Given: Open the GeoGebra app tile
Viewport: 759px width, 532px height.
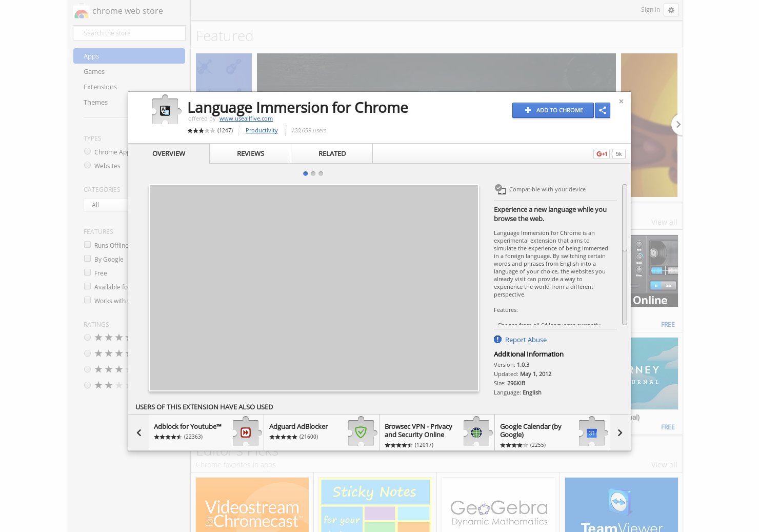Looking at the screenshot, I should point(498,505).
